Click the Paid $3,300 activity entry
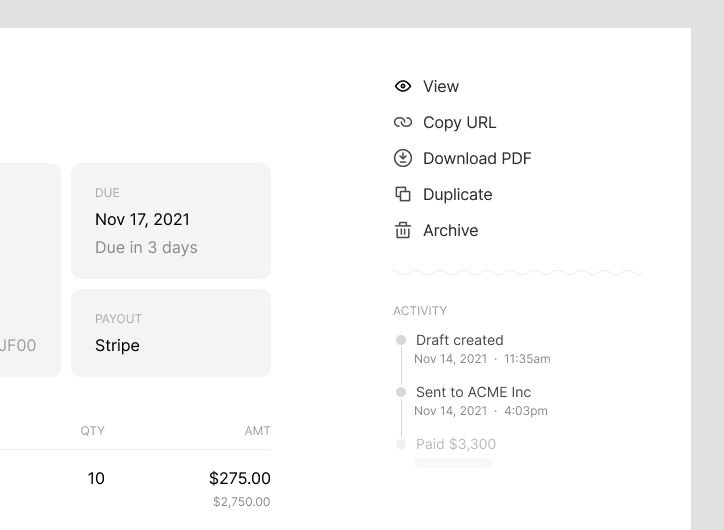 (x=456, y=445)
